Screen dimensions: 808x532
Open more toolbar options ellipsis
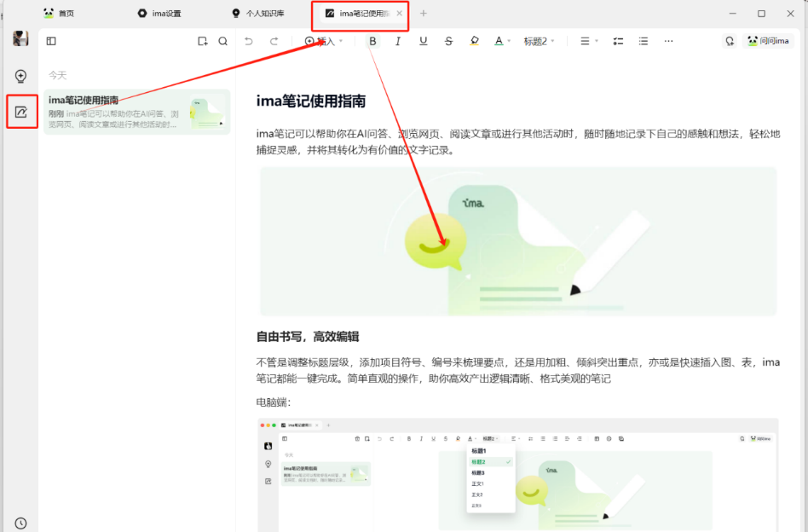point(668,41)
